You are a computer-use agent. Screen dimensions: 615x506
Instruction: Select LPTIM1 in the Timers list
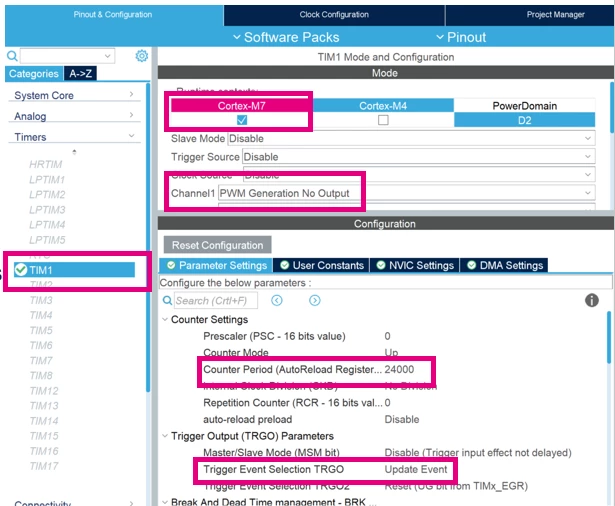pos(47,180)
